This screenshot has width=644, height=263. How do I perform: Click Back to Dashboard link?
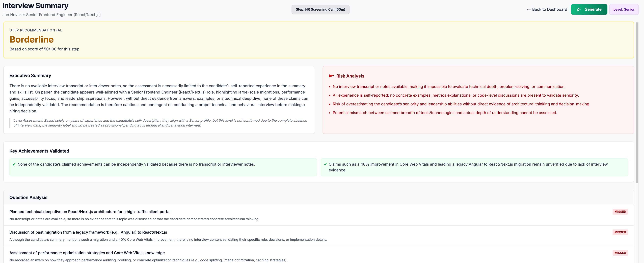click(x=549, y=10)
